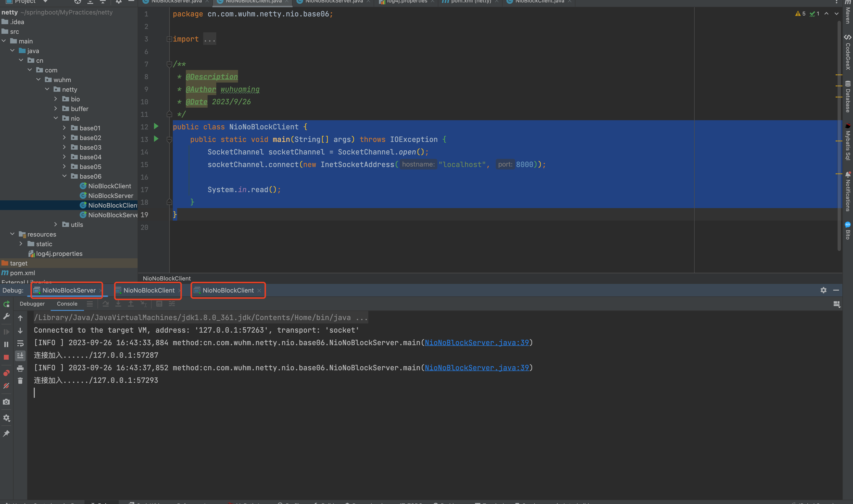Viewport: 853px width, 504px height.
Task: Run main method gutter arrow line 13
Action: tap(156, 139)
